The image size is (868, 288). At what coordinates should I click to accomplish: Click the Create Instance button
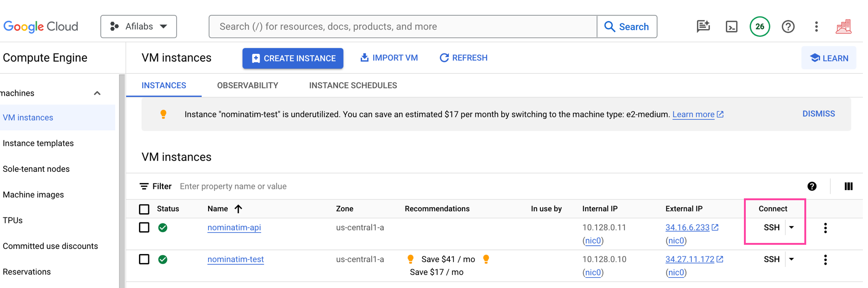293,59
